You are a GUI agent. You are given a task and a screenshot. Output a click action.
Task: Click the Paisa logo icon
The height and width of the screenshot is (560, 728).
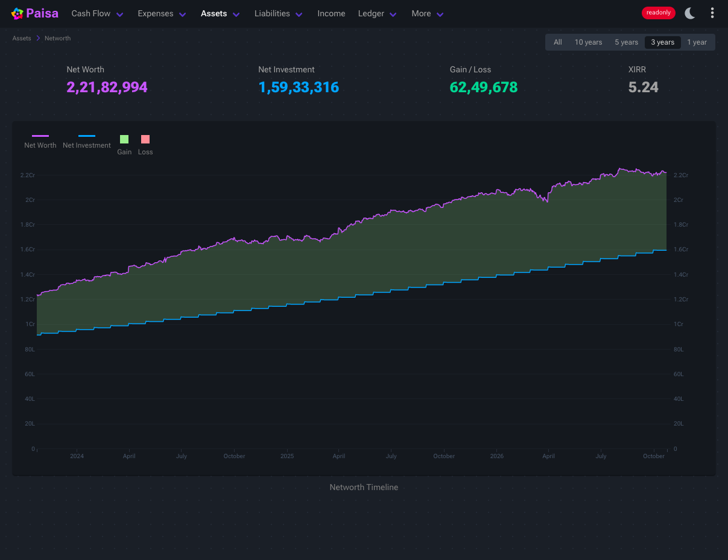coord(17,13)
